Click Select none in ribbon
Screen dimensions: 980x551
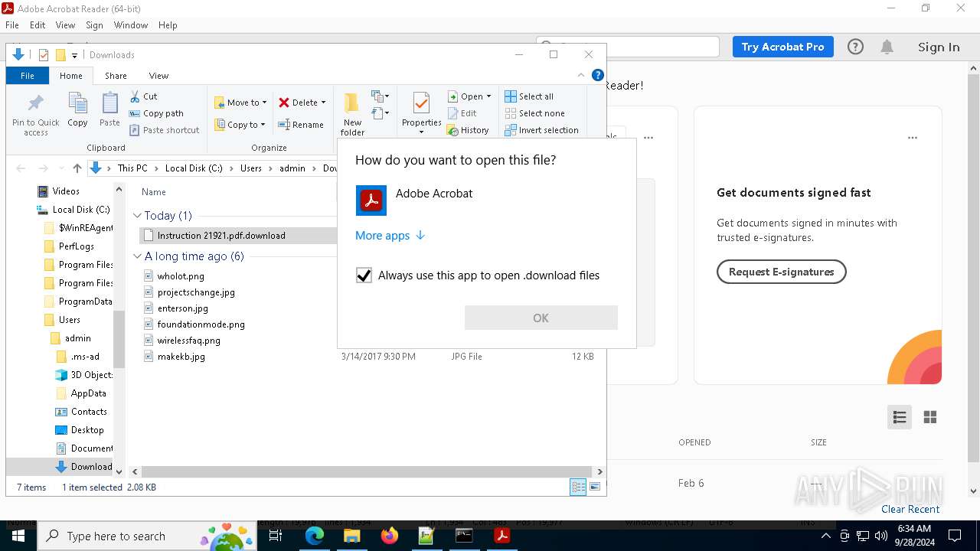(x=534, y=113)
